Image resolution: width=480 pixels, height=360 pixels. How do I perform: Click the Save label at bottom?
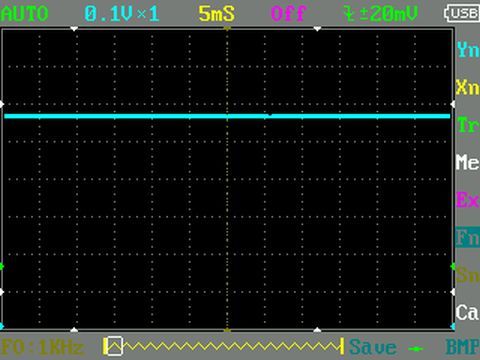pyautogui.click(x=373, y=347)
